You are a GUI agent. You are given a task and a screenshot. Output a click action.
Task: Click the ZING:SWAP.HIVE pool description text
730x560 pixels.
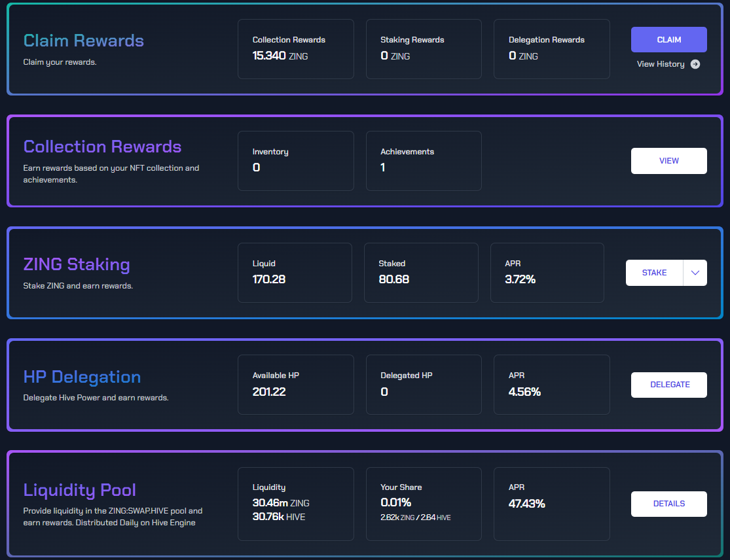113,517
